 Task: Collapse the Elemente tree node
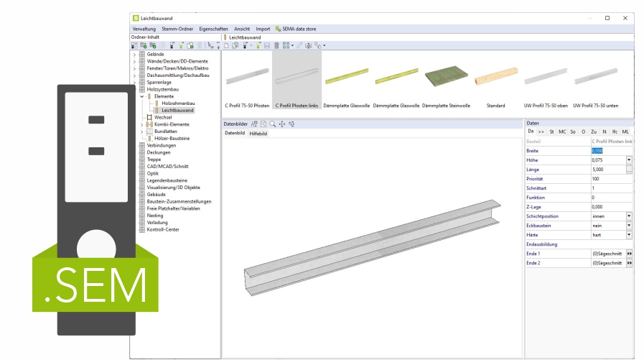(142, 96)
